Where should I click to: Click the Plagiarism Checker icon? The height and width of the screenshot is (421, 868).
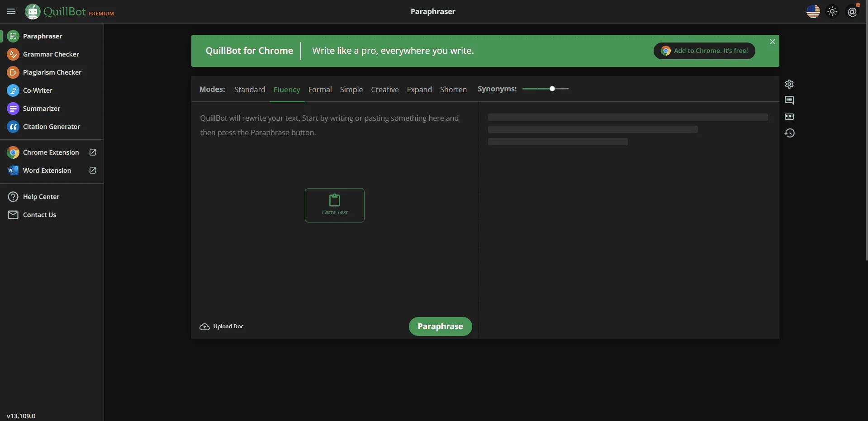[14, 72]
